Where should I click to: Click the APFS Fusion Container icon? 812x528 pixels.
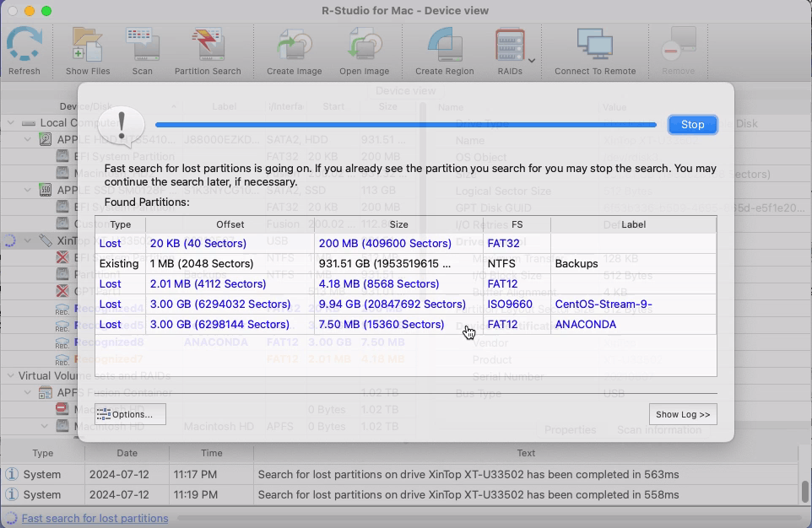click(x=46, y=392)
